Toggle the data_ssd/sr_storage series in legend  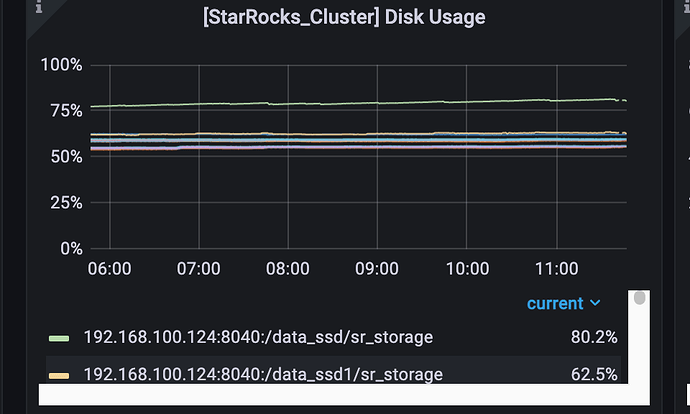258,337
